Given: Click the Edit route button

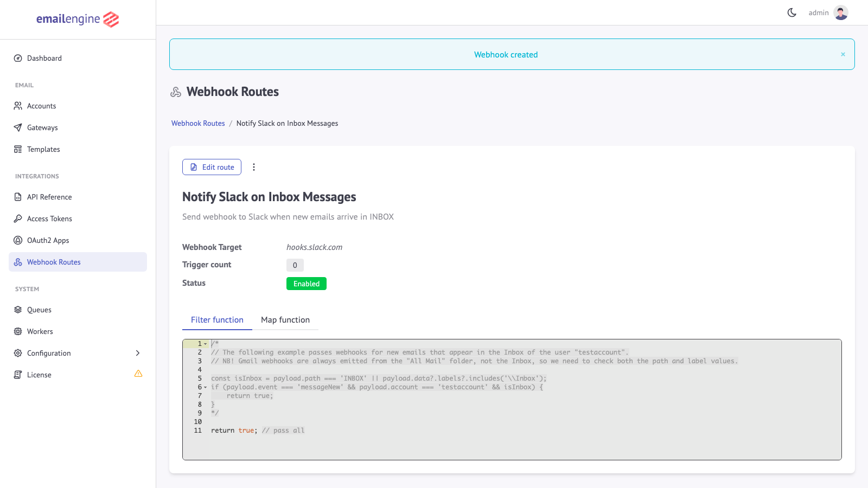Looking at the screenshot, I should click(x=212, y=167).
